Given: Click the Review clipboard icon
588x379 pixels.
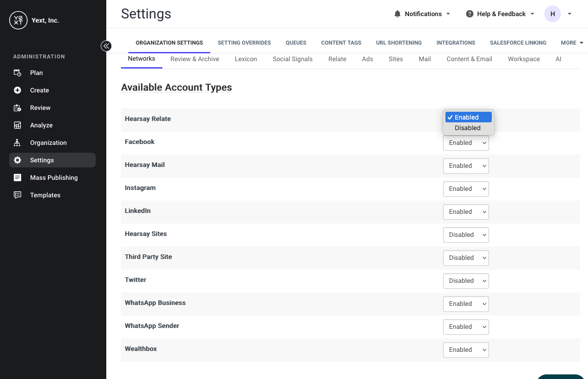Looking at the screenshot, I should click(17, 108).
